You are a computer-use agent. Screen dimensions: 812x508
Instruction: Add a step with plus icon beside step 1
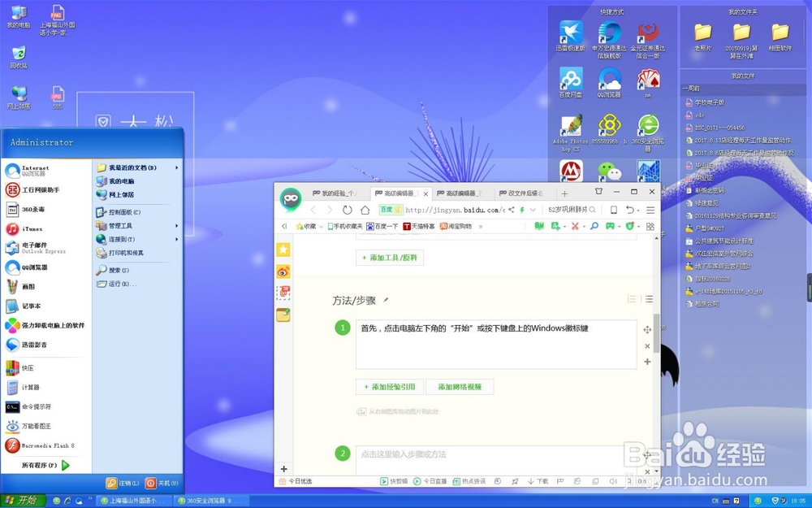click(647, 362)
